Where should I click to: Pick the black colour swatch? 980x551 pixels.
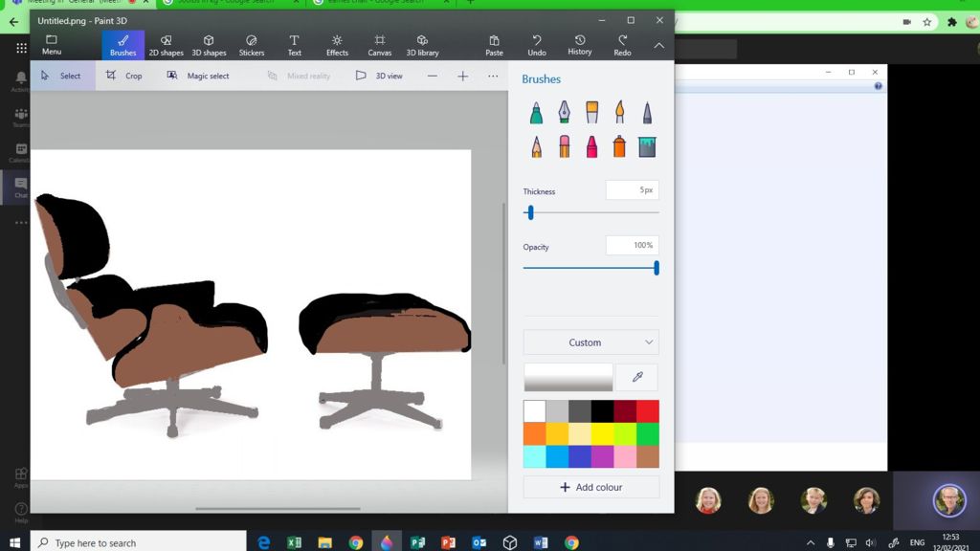[x=603, y=411]
